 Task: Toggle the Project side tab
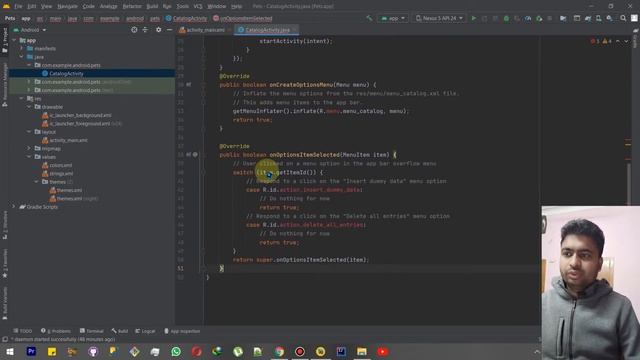click(x=5, y=40)
